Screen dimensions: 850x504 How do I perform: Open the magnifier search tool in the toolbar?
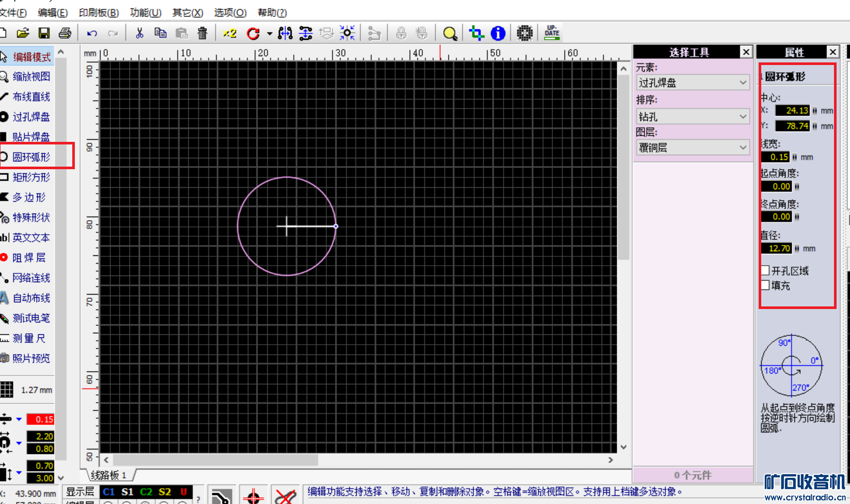tap(450, 34)
